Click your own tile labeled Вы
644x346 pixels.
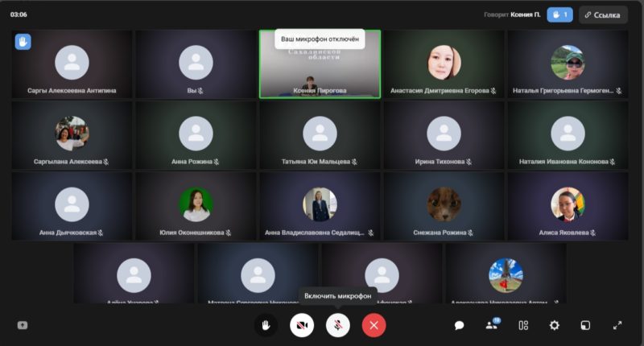196,64
